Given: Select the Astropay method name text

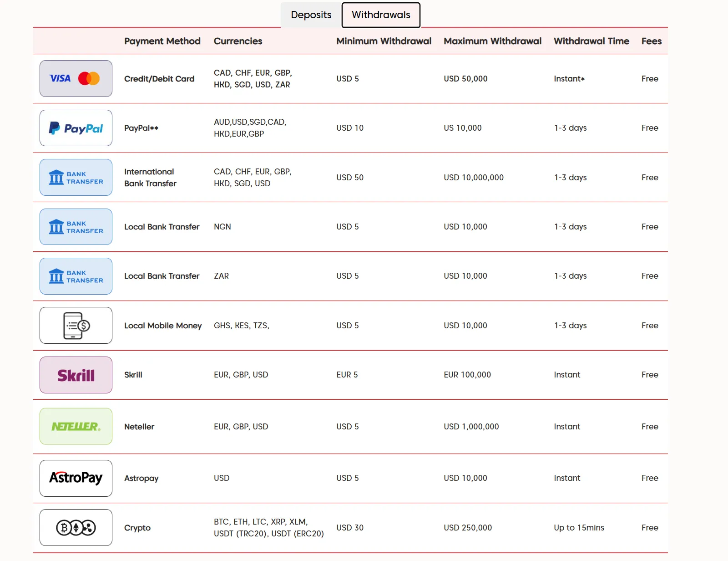Looking at the screenshot, I should (x=142, y=478).
